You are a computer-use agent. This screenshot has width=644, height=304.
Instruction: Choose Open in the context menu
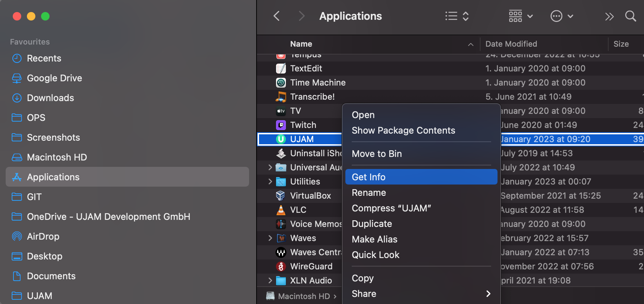point(421,115)
